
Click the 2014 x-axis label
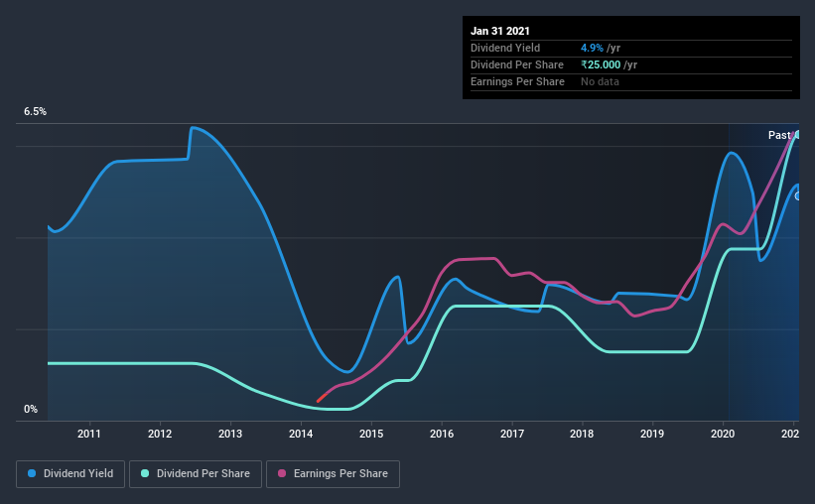pyautogui.click(x=301, y=434)
